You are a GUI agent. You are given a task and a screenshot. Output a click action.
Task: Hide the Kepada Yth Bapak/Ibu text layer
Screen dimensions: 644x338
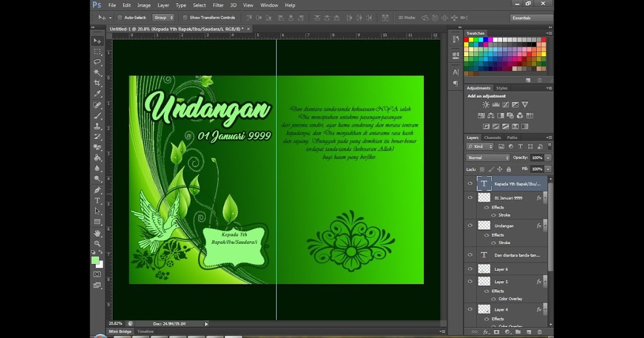pyautogui.click(x=470, y=183)
